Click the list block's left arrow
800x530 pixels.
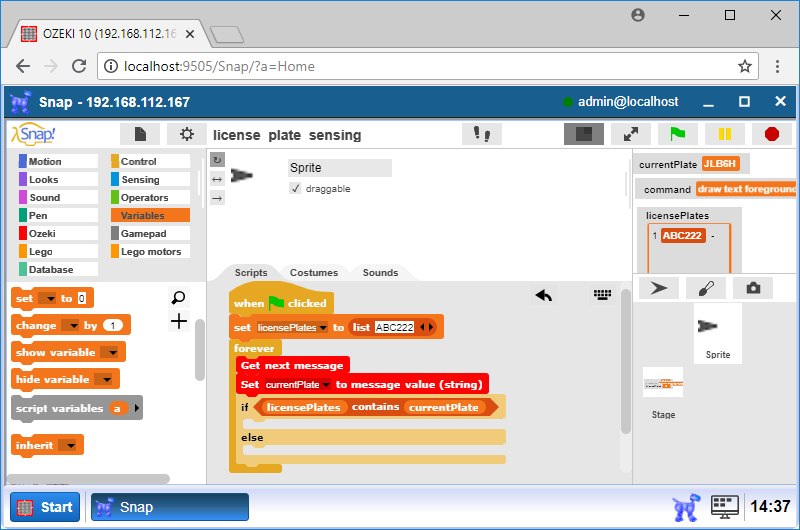[x=422, y=327]
